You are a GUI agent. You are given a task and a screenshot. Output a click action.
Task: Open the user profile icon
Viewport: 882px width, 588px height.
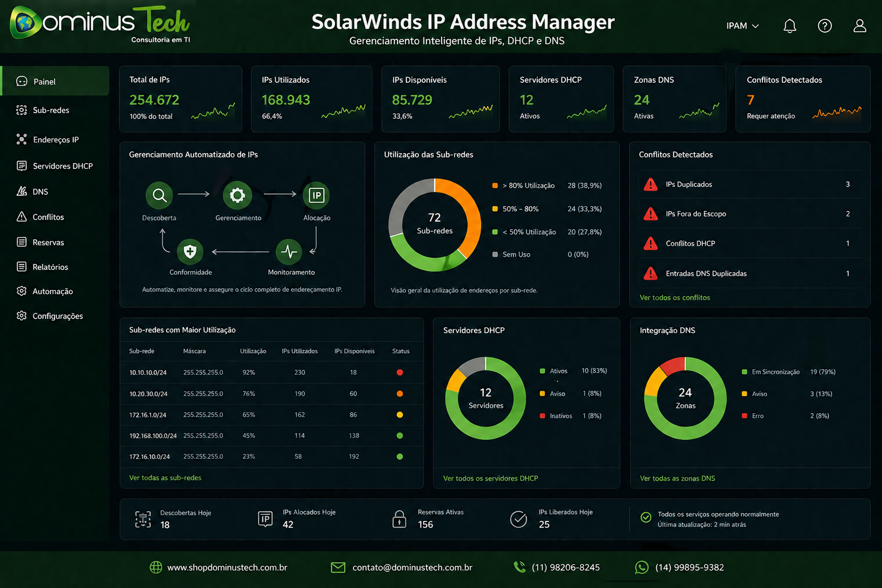click(x=860, y=26)
